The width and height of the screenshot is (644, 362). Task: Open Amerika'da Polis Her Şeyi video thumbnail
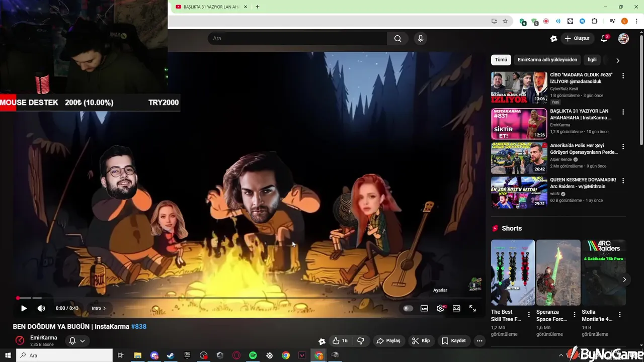coord(519,158)
